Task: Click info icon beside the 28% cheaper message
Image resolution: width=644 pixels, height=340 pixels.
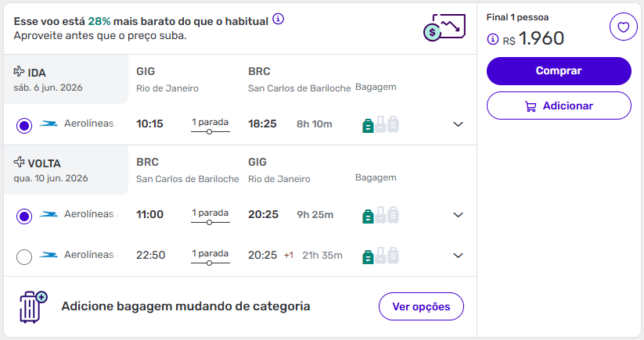Action: 279,19
